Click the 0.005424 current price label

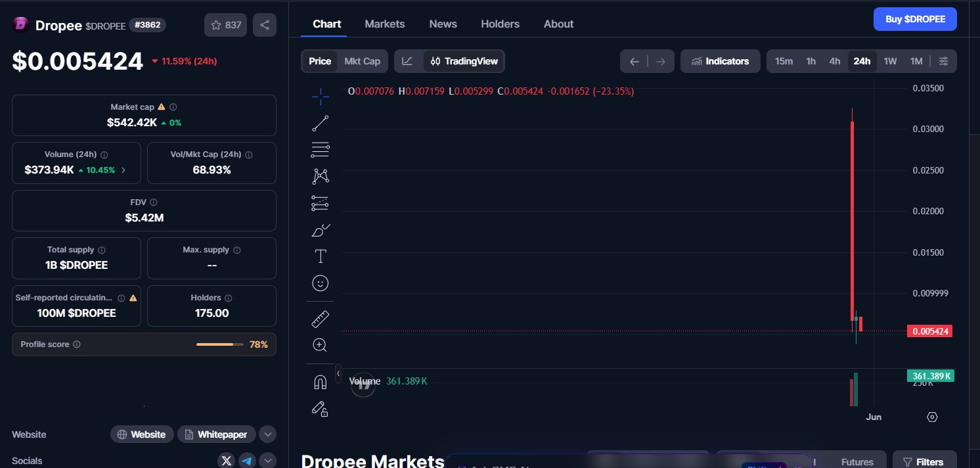tap(929, 331)
